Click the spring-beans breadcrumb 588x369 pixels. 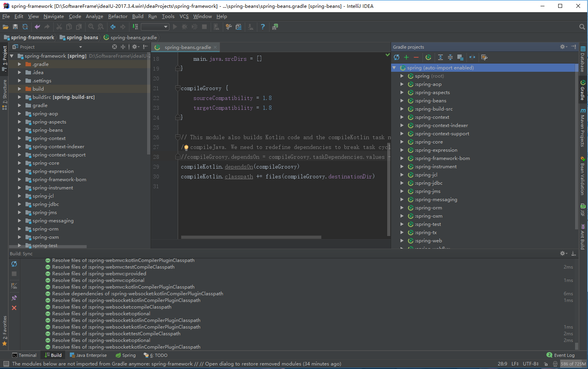pos(79,37)
